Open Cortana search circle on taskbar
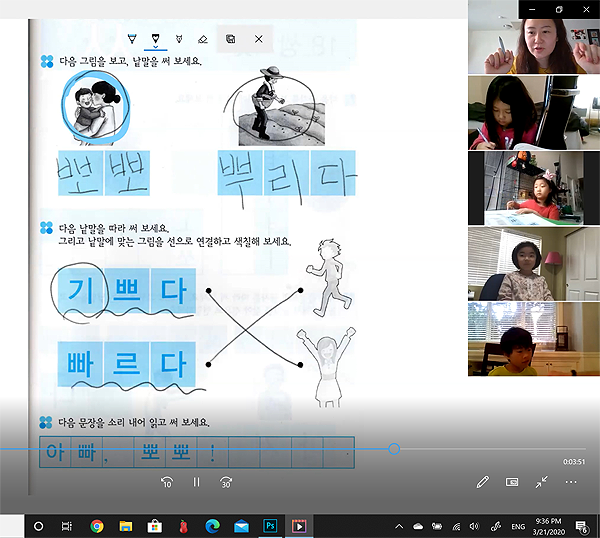 pos(38,526)
